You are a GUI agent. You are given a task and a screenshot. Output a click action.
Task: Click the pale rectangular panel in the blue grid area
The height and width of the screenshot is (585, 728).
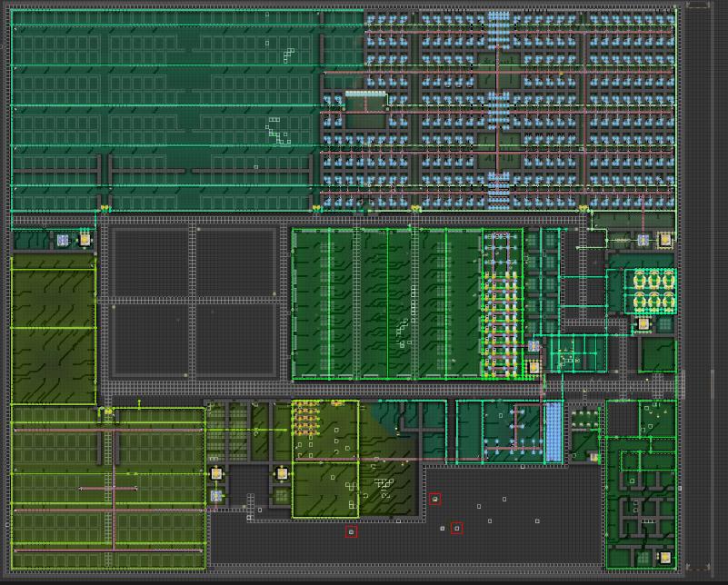(x=365, y=94)
